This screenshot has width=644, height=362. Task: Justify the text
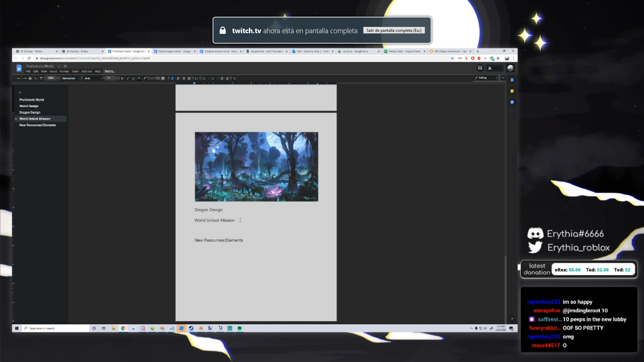pyautogui.click(x=189, y=78)
